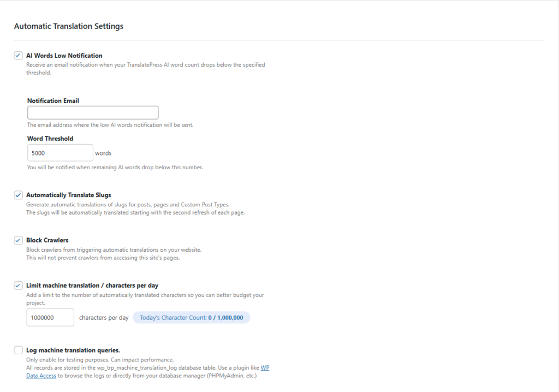Click the Notification Email field label
The image size is (559, 392).
[x=53, y=101]
